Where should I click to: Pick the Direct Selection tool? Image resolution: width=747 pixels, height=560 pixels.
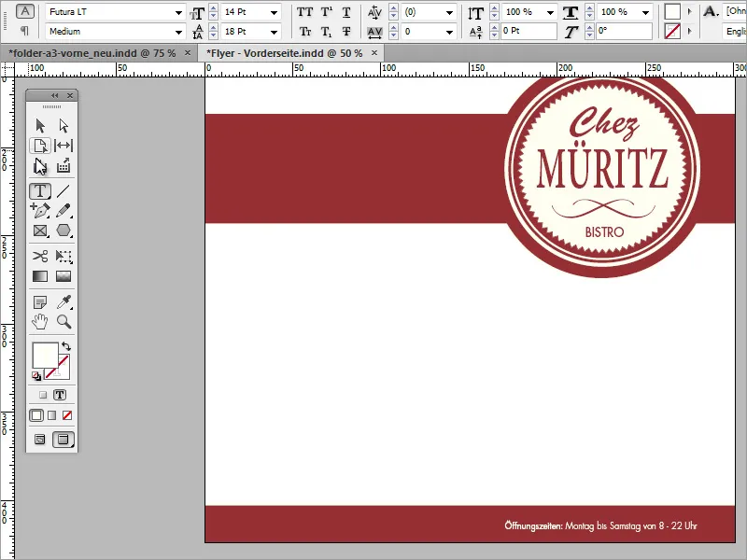(x=63, y=124)
